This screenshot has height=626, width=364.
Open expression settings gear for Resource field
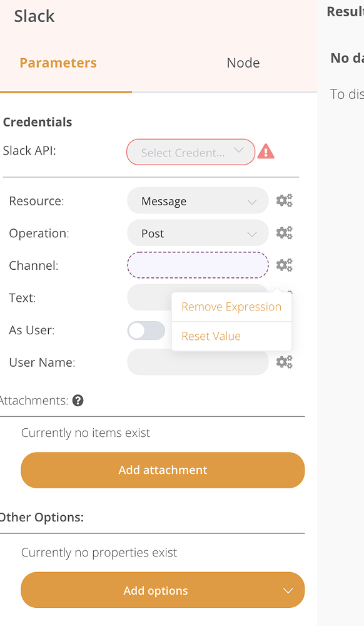pos(285,200)
